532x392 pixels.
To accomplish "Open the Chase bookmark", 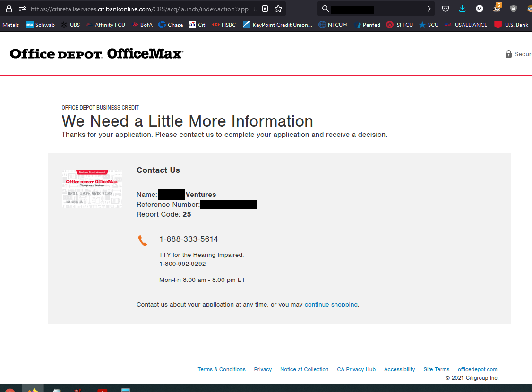I will click(x=171, y=25).
